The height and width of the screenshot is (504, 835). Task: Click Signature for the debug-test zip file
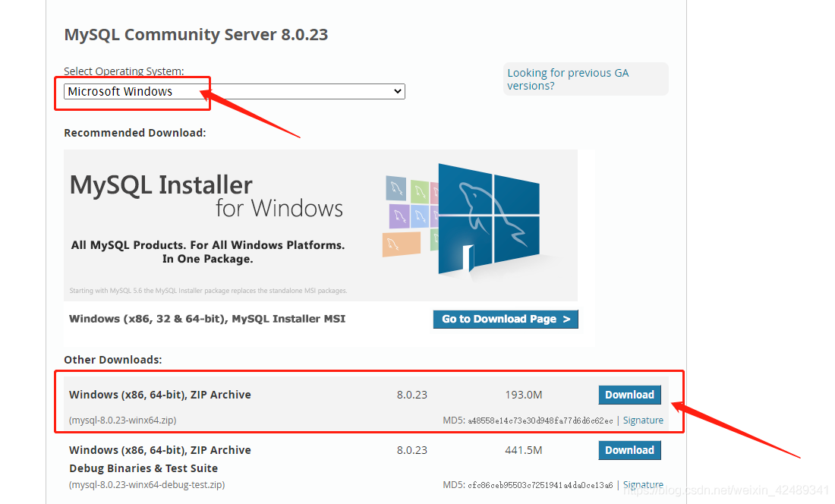click(x=643, y=484)
